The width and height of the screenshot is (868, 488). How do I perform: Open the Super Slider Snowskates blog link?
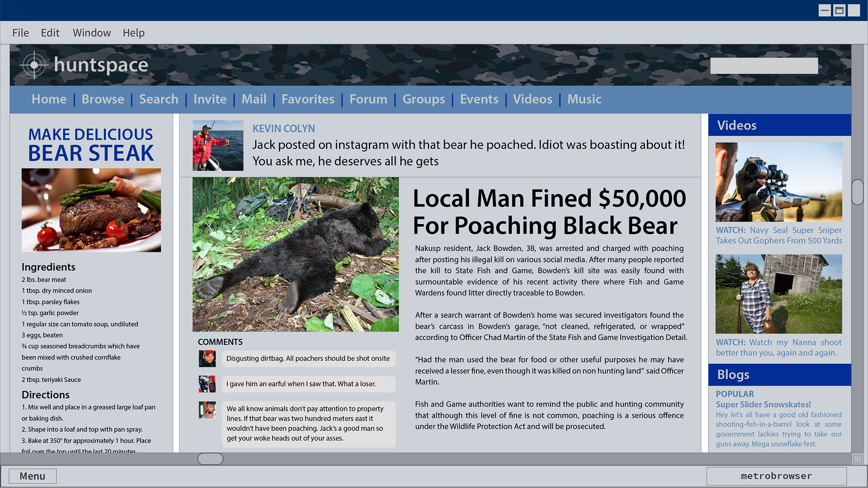763,404
